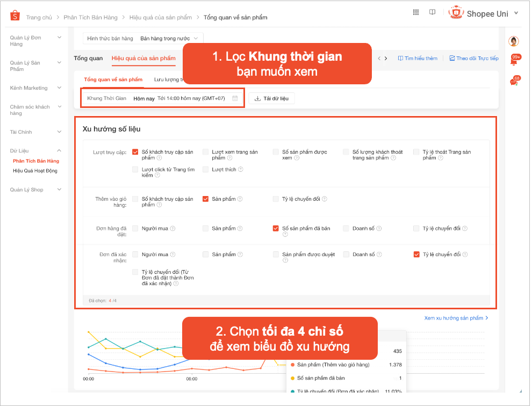Click the Shopee Uni account avatar
Image resolution: width=532 pixels, height=406 pixels.
pyautogui.click(x=456, y=12)
